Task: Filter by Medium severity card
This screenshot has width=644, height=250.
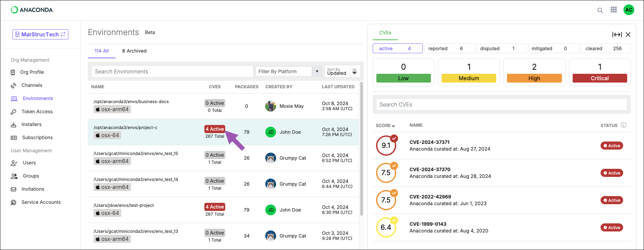Action: 469,72
